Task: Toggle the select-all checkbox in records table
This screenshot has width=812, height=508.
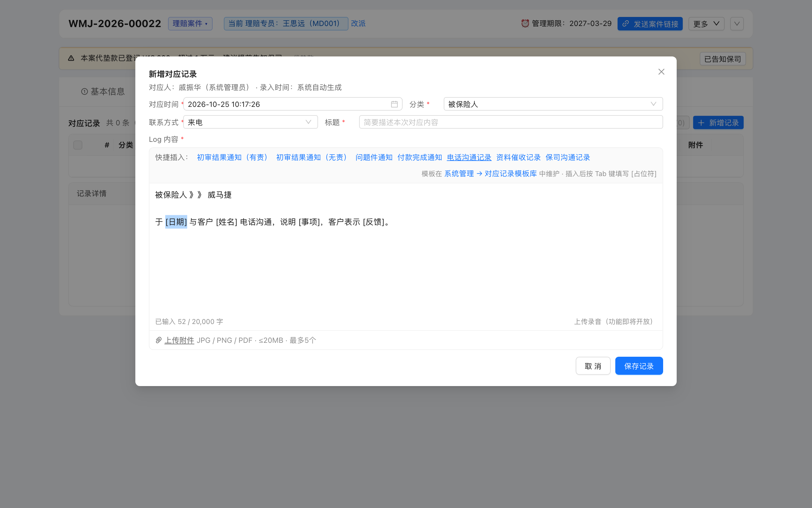Action: pos(78,145)
